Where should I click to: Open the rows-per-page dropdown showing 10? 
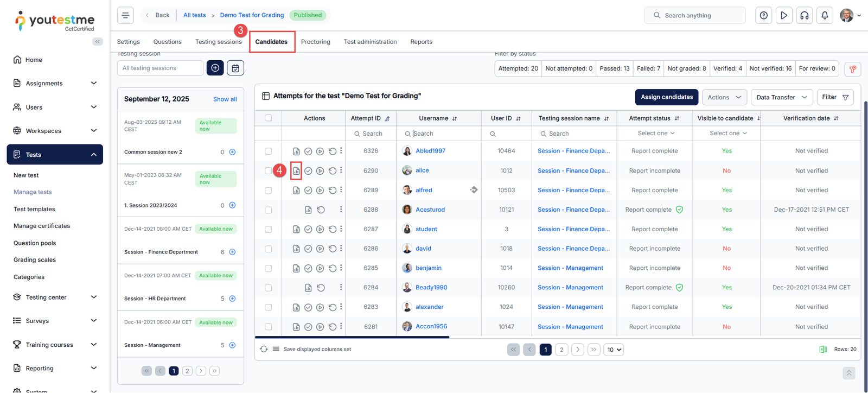pyautogui.click(x=614, y=350)
